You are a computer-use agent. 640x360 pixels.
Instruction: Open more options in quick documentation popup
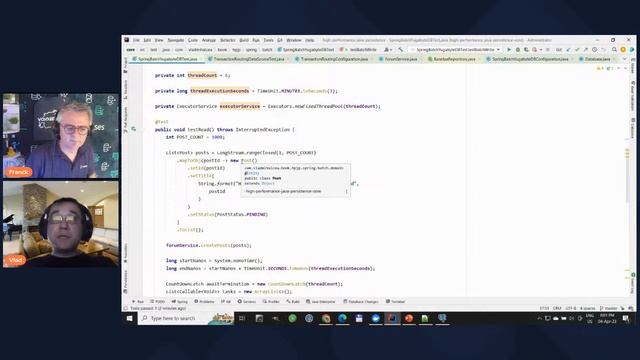347,191
